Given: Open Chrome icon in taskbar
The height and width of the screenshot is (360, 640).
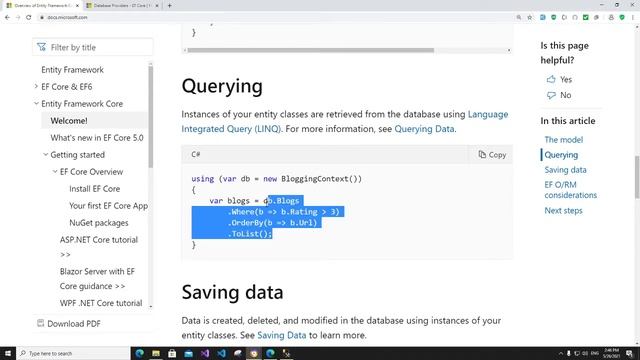Looking at the screenshot, I should pos(254,353).
